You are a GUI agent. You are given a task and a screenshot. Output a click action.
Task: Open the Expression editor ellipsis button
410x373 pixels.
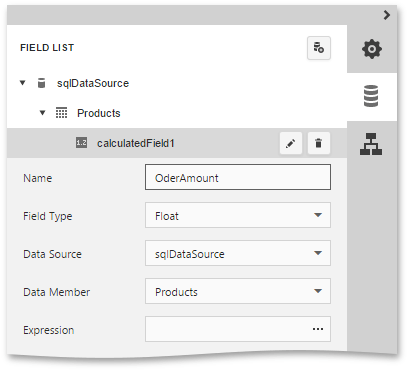318,329
